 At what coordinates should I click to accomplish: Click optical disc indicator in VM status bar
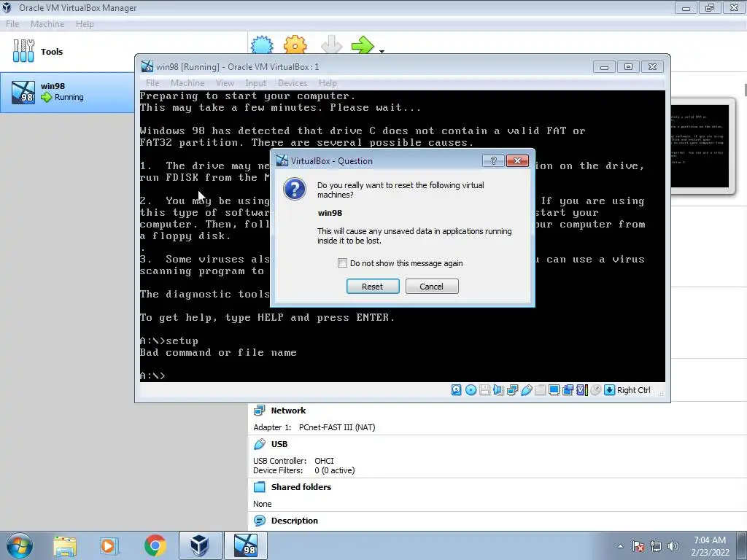pos(471,390)
